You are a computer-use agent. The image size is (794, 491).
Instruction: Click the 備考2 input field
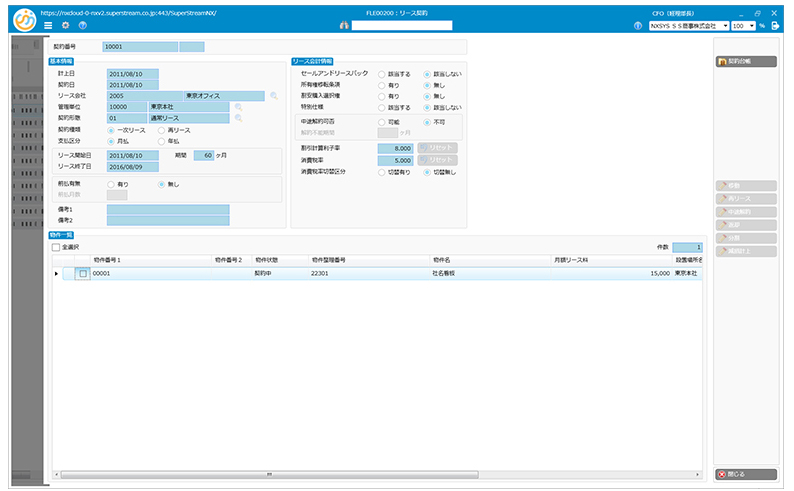pos(168,221)
